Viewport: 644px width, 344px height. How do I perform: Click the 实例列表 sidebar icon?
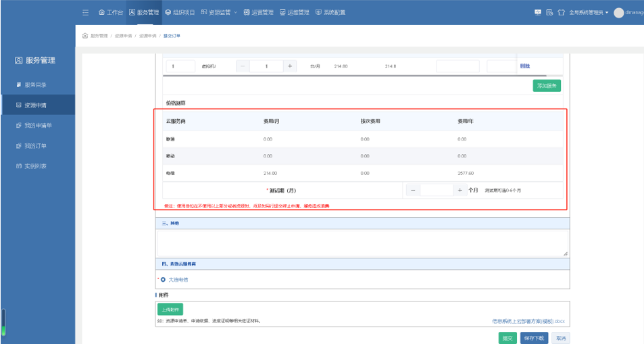point(18,166)
